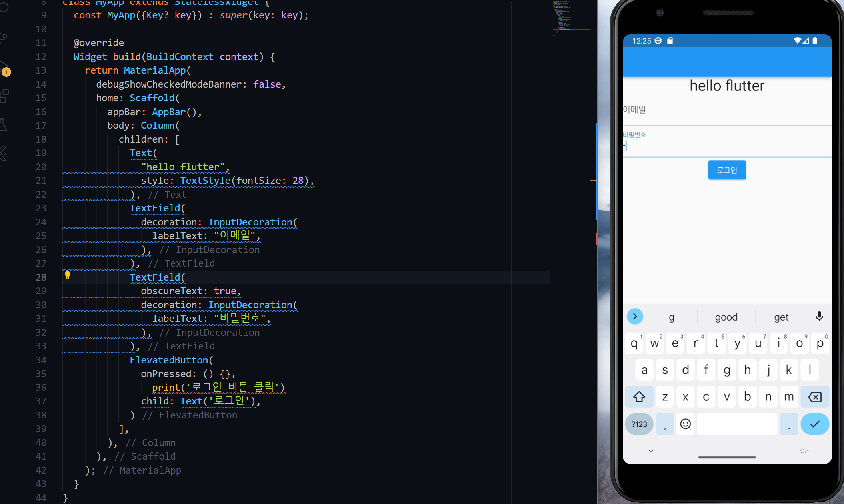Open the Run and Debug view with badge
The width and height of the screenshot is (844, 504).
(x=5, y=68)
